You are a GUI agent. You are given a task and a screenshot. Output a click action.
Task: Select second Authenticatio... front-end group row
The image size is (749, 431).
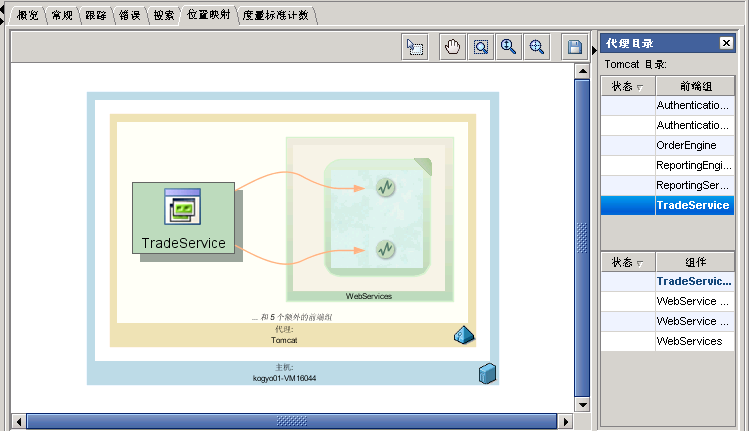pos(667,125)
